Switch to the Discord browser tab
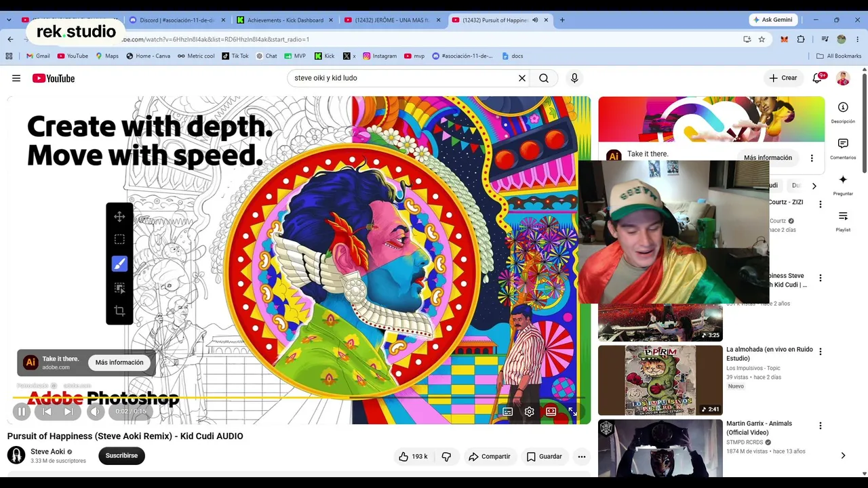 coord(176,20)
